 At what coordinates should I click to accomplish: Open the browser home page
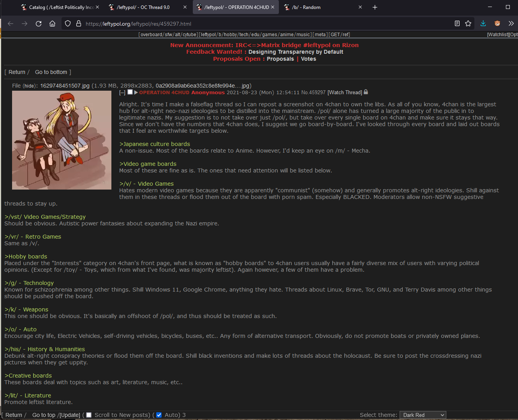click(53, 24)
